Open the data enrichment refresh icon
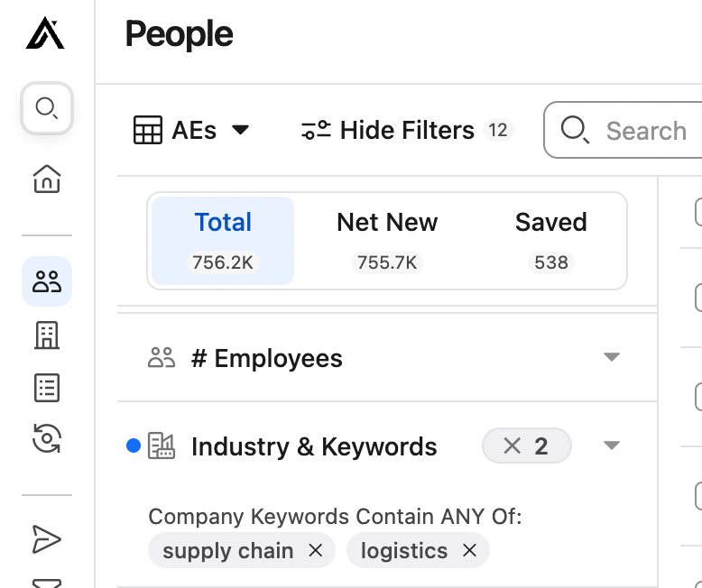The height and width of the screenshot is (588, 702). click(x=47, y=440)
